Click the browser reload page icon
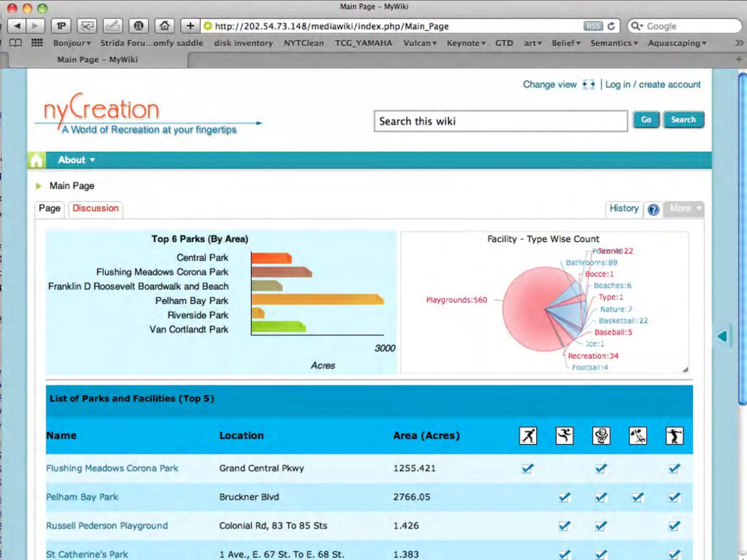 (611, 26)
